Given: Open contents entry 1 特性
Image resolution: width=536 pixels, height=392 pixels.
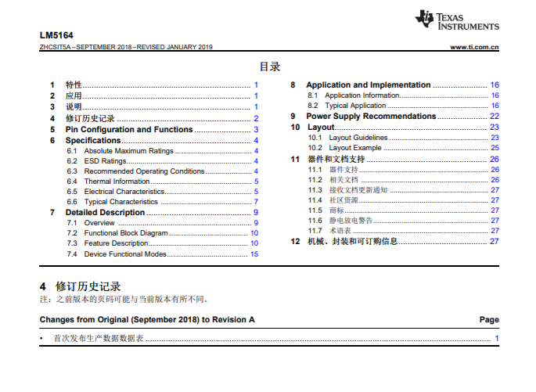Looking at the screenshot, I should point(154,85).
